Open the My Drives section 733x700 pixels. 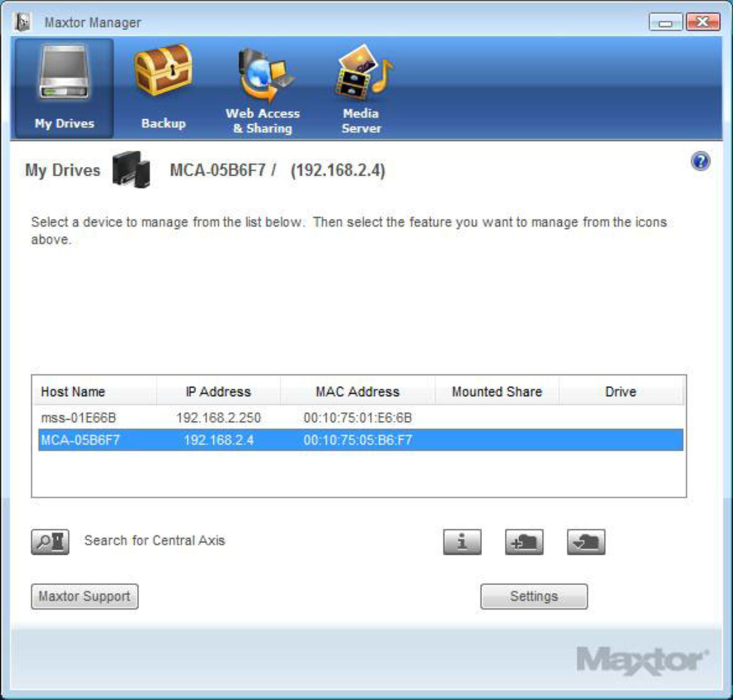[64, 88]
